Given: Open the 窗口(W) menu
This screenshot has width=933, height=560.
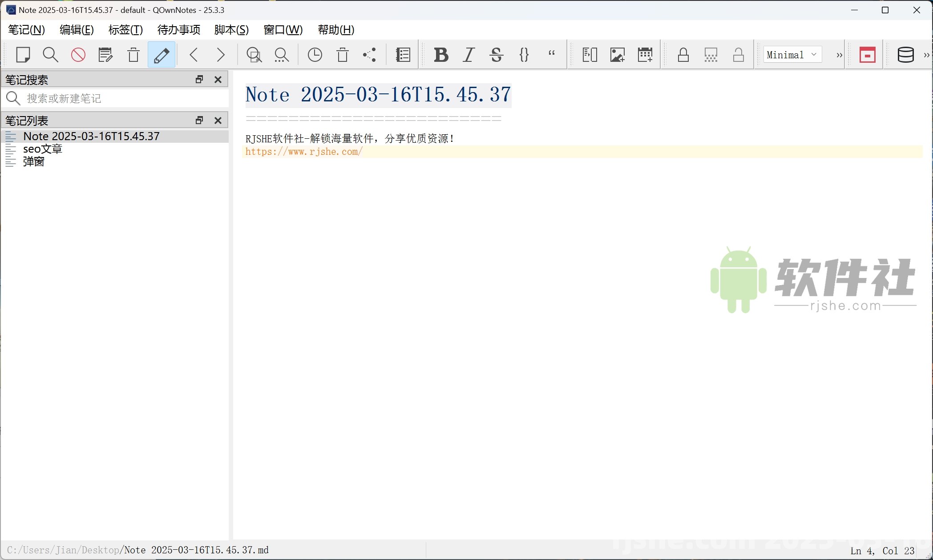Looking at the screenshot, I should [283, 30].
